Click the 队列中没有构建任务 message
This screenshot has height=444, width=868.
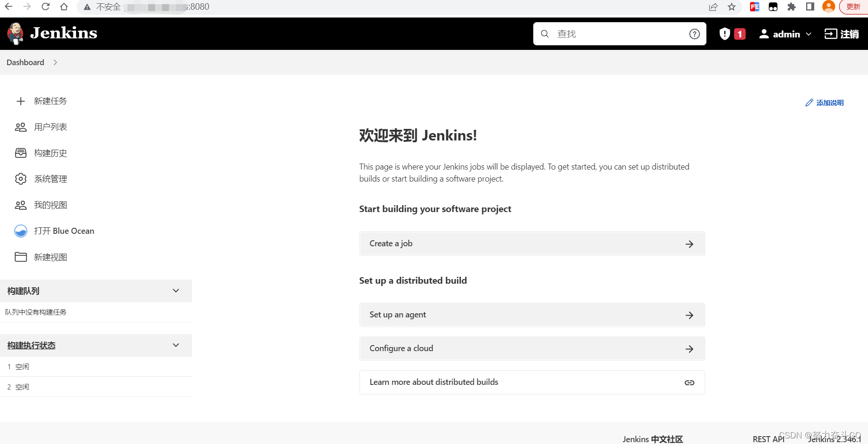click(x=36, y=312)
